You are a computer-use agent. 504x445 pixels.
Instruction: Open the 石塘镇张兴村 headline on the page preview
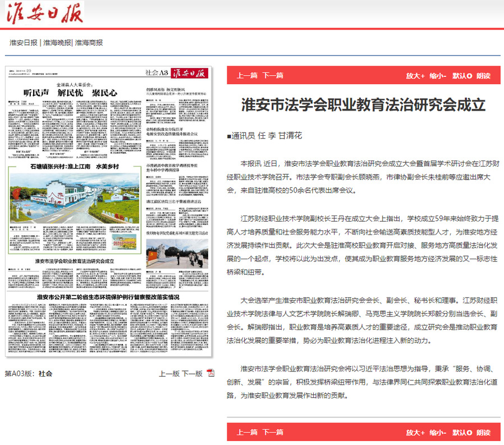point(75,167)
